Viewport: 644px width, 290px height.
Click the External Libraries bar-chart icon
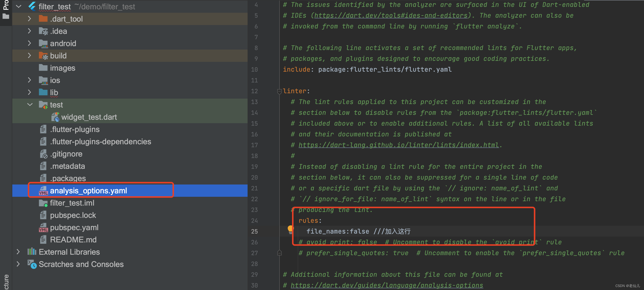[x=32, y=252]
